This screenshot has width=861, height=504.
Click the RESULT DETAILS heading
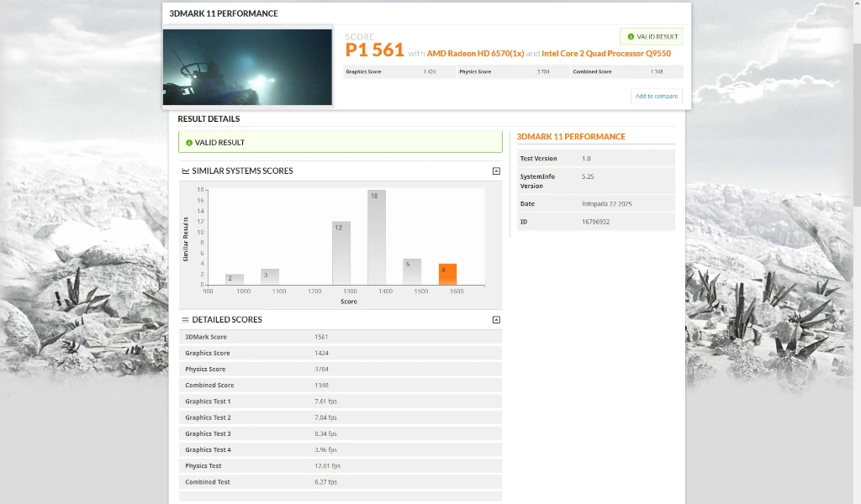pos(209,119)
